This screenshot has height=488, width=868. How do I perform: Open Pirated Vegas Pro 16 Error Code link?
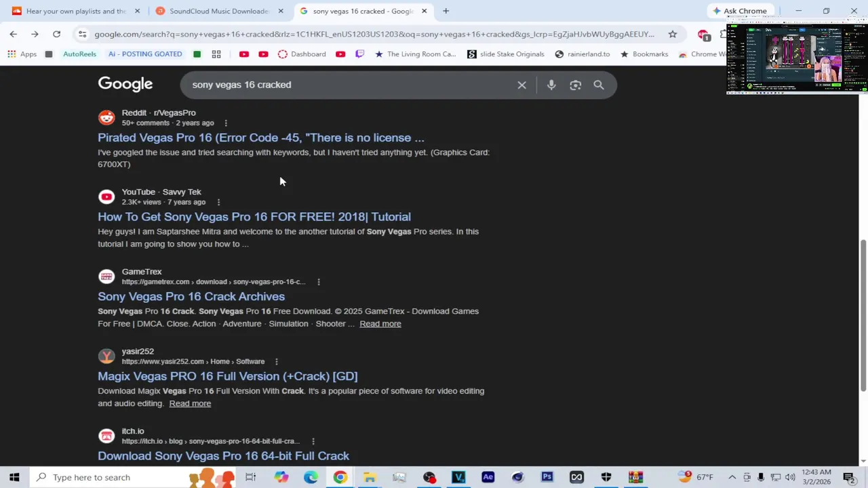coord(261,138)
